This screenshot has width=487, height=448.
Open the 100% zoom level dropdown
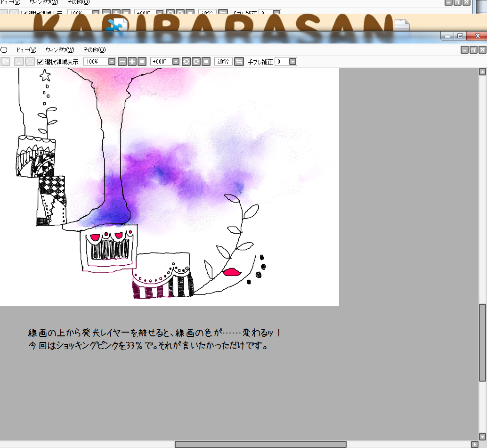click(x=112, y=62)
